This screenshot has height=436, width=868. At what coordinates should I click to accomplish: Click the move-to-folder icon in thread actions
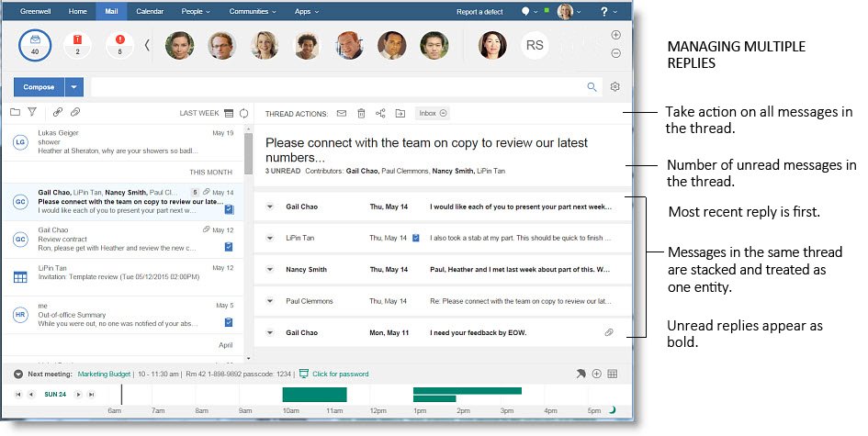point(400,114)
